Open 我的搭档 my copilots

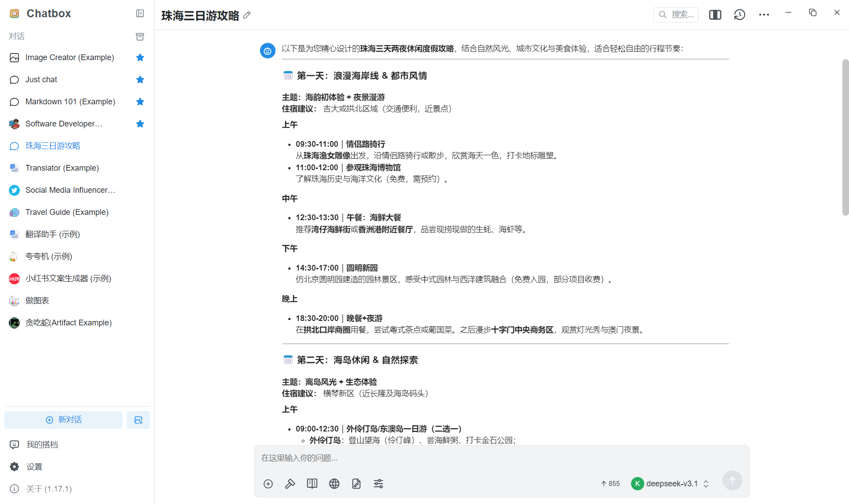click(42, 444)
